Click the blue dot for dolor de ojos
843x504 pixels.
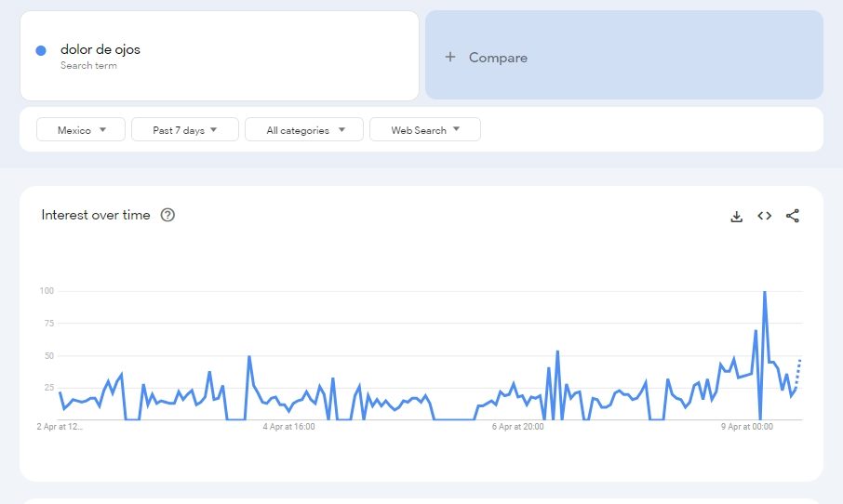41,50
